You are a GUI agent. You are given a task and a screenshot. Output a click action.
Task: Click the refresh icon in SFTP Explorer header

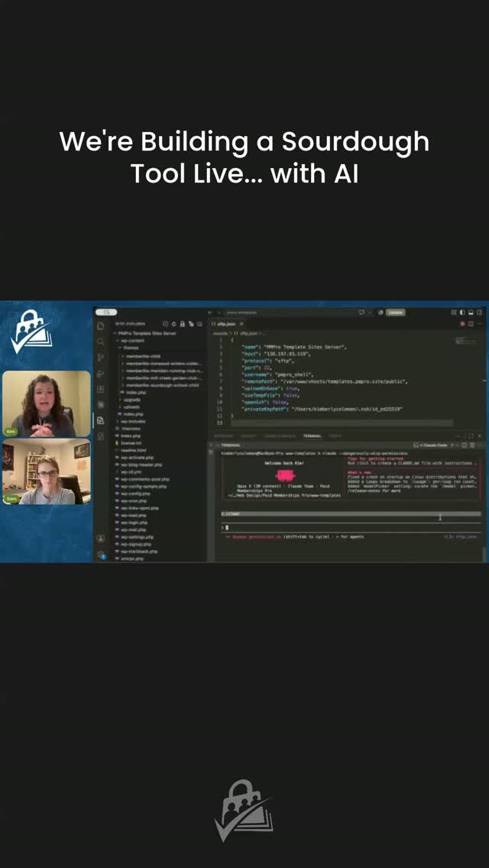tap(174, 324)
